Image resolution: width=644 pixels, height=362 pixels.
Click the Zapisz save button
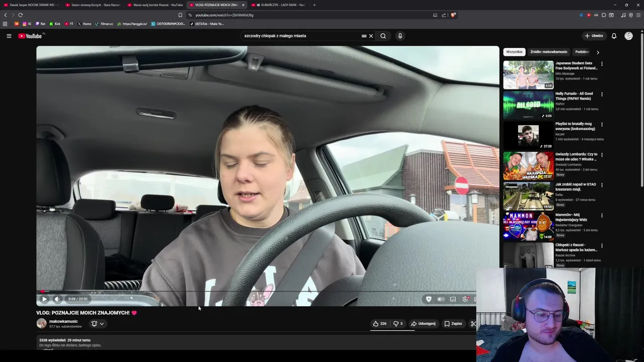coord(453,324)
